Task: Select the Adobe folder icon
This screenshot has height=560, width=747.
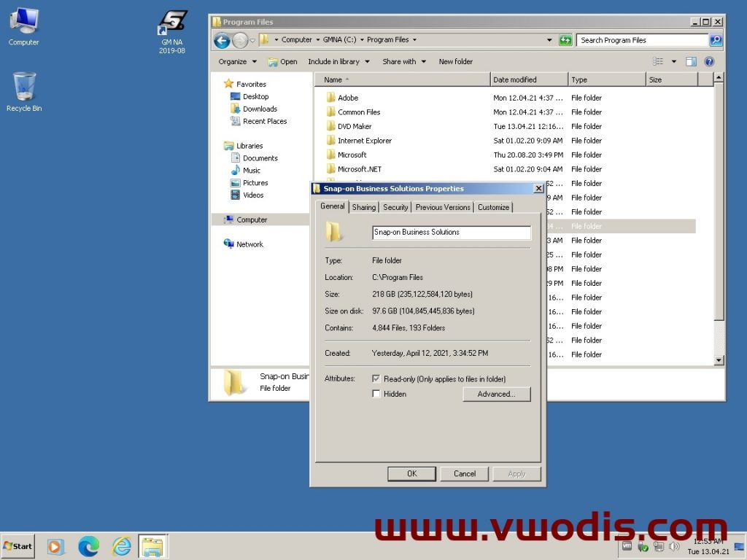Action: pos(331,98)
